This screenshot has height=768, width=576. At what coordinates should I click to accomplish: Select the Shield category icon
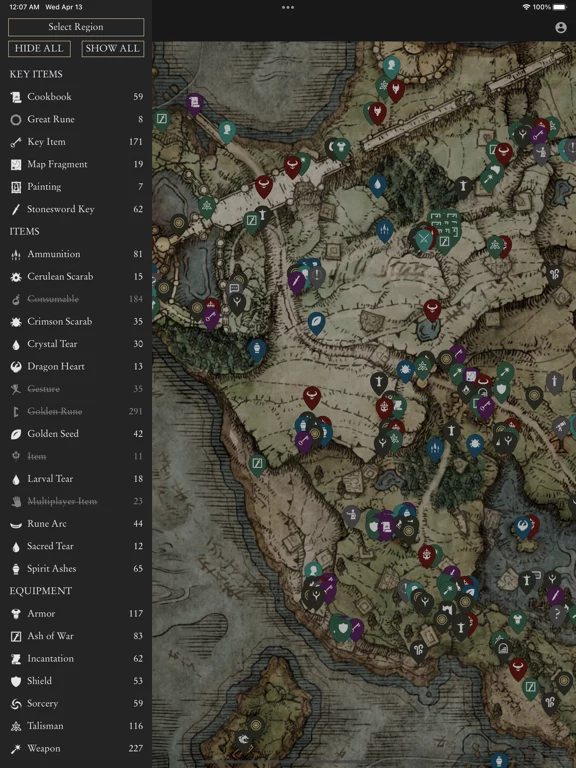(16, 681)
